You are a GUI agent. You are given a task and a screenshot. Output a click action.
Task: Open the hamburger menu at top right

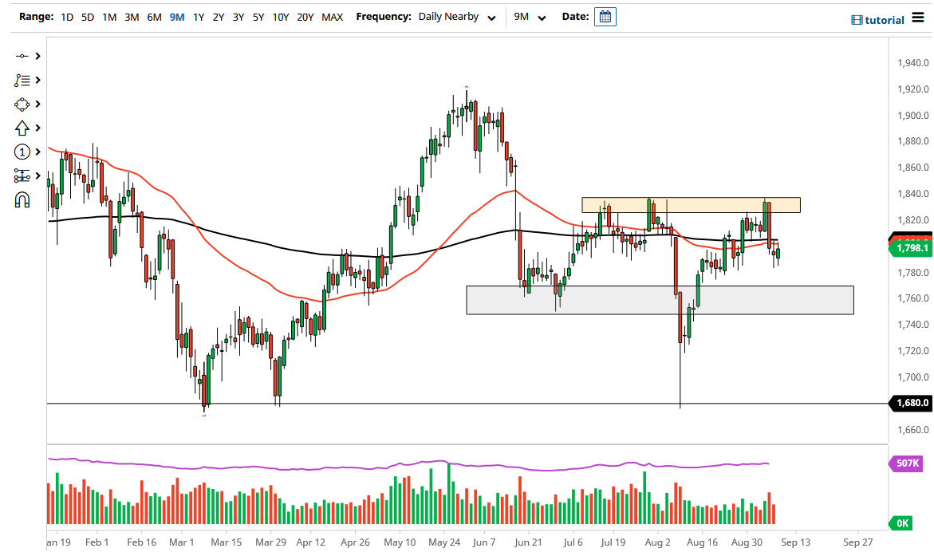tap(918, 18)
